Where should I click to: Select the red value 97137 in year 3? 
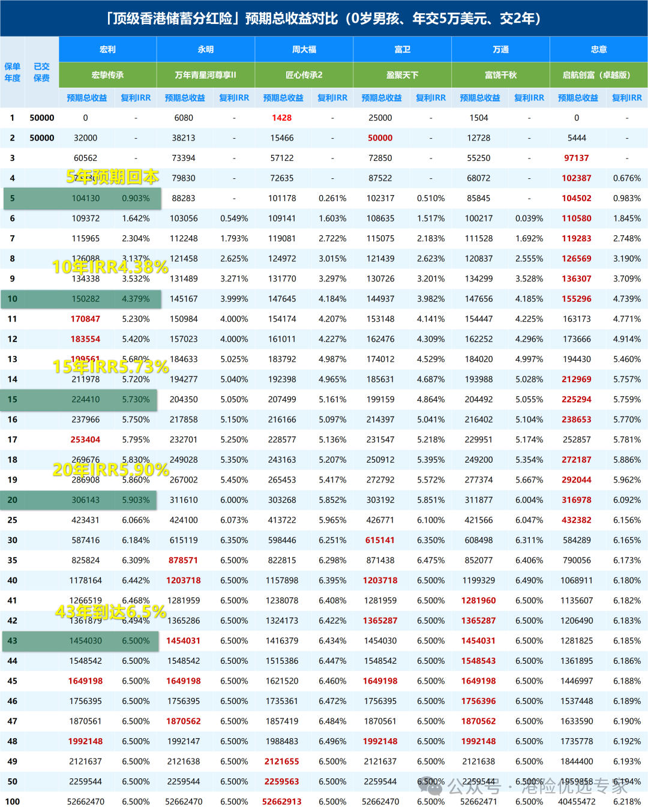577,158
